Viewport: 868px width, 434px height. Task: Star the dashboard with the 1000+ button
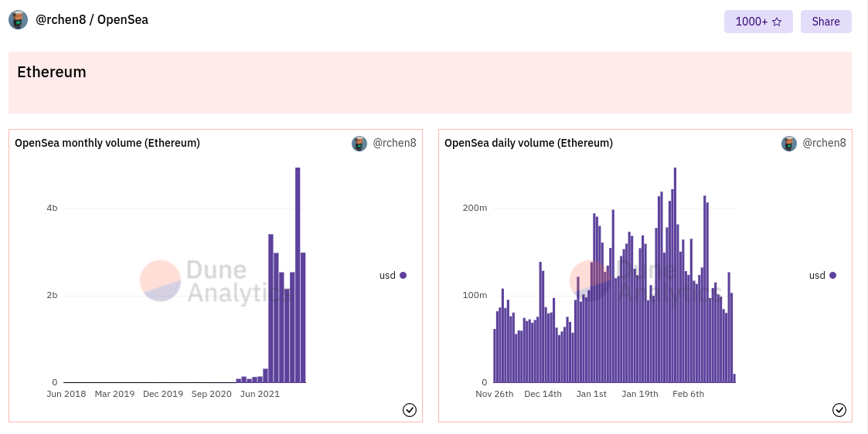758,22
